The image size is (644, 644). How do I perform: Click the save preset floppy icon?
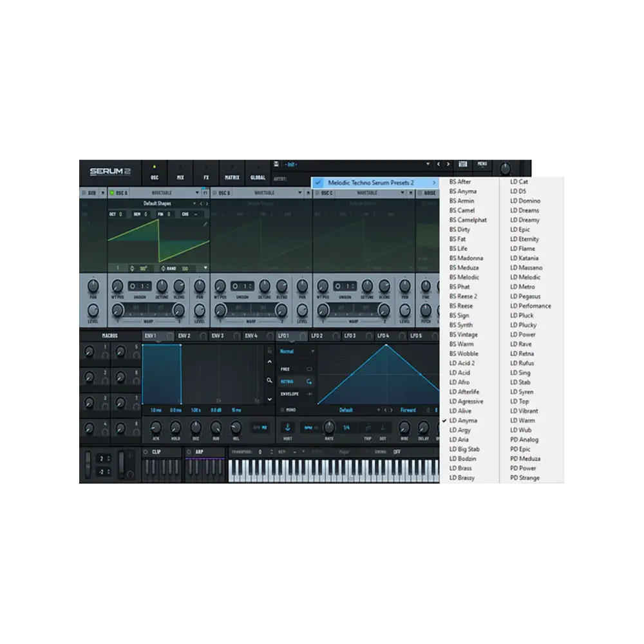pyautogui.click(x=276, y=164)
